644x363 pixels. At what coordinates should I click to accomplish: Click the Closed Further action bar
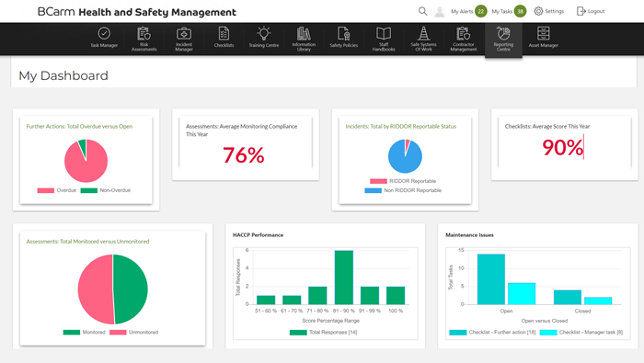coord(568,298)
